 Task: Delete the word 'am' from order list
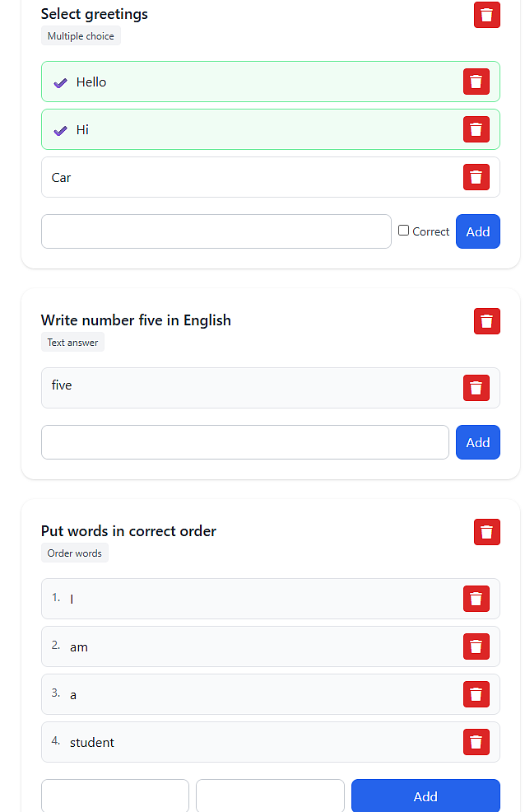pyautogui.click(x=476, y=646)
